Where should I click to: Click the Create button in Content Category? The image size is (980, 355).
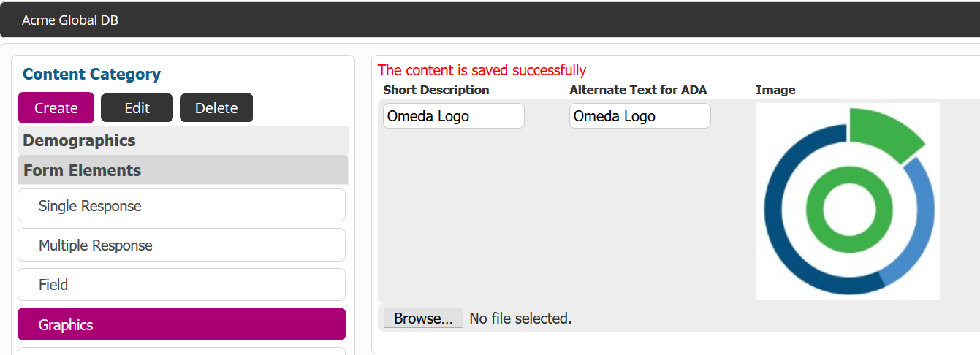click(56, 107)
